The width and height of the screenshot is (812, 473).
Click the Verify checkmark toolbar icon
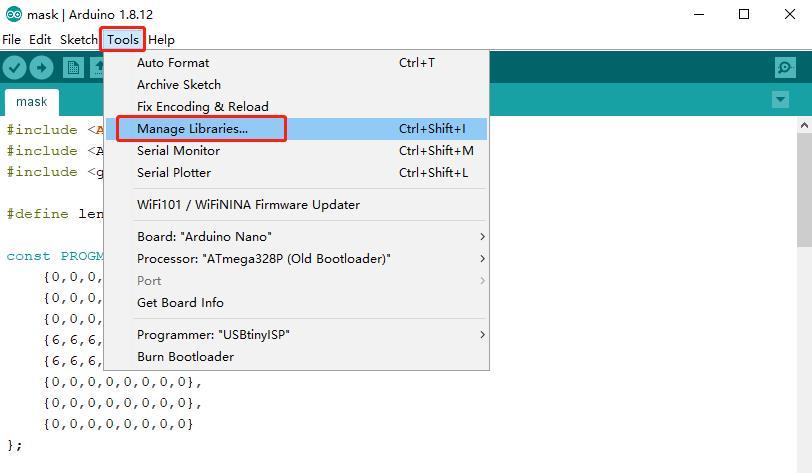coord(14,68)
